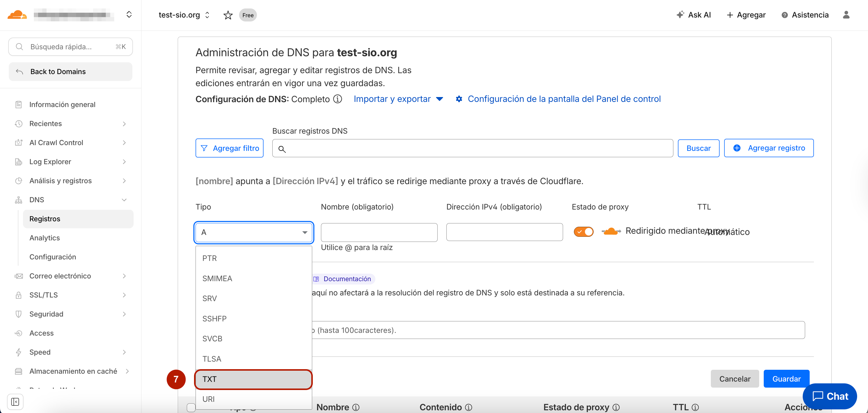This screenshot has width=868, height=413.
Task: Open the Chat support widget
Action: (x=830, y=396)
